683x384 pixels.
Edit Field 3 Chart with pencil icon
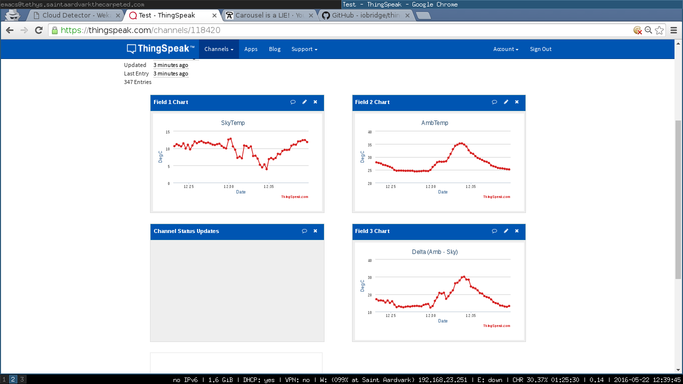coord(506,231)
